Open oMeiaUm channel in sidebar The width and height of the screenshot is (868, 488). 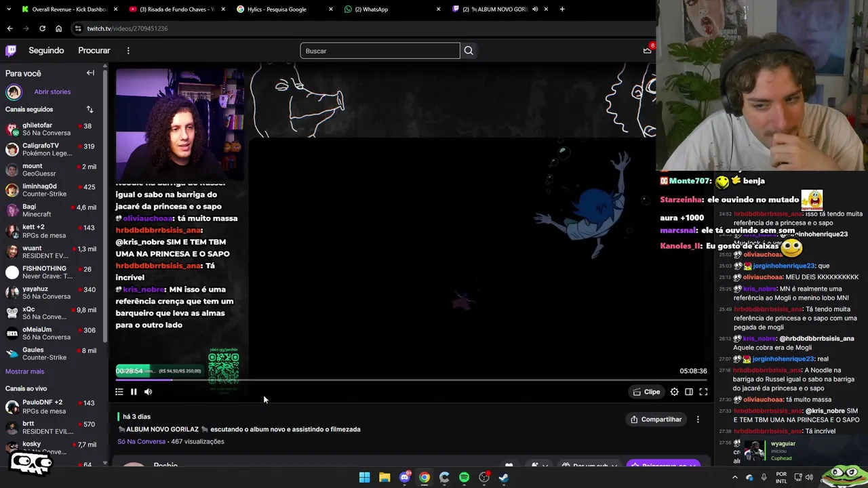tap(52, 333)
